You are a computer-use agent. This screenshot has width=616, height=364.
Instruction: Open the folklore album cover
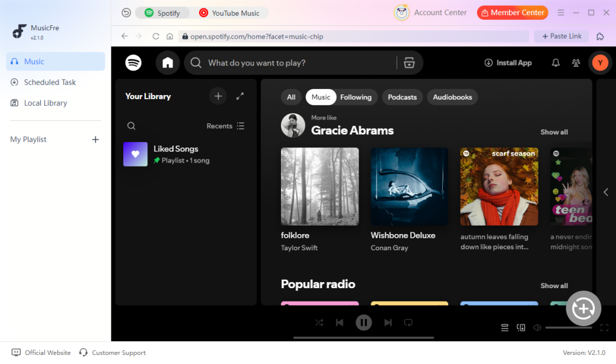[x=320, y=187]
